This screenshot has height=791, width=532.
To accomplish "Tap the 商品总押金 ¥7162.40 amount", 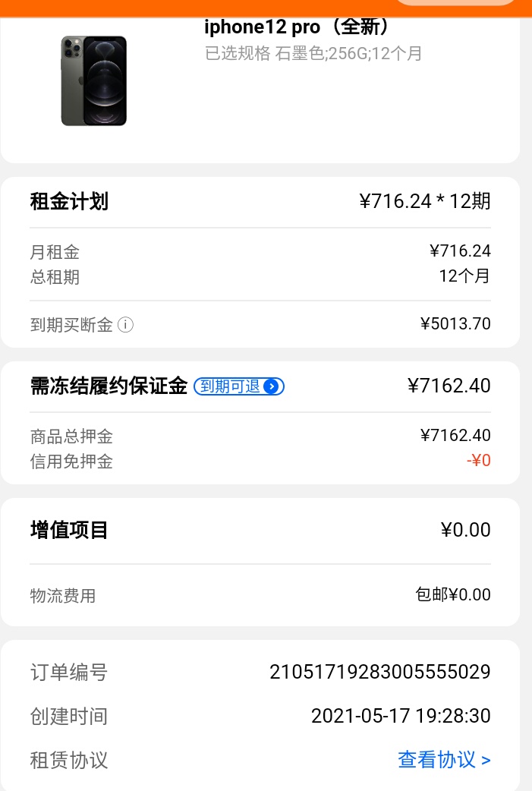I will [x=455, y=435].
